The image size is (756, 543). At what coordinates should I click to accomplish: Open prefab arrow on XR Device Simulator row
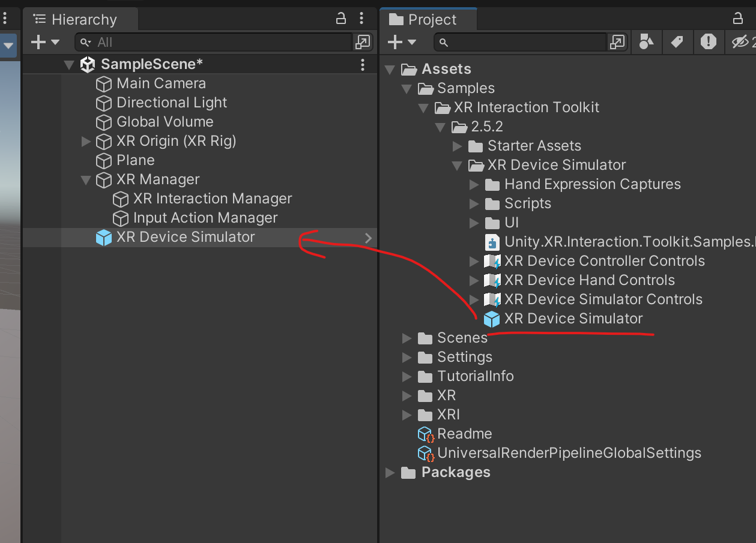click(x=368, y=238)
